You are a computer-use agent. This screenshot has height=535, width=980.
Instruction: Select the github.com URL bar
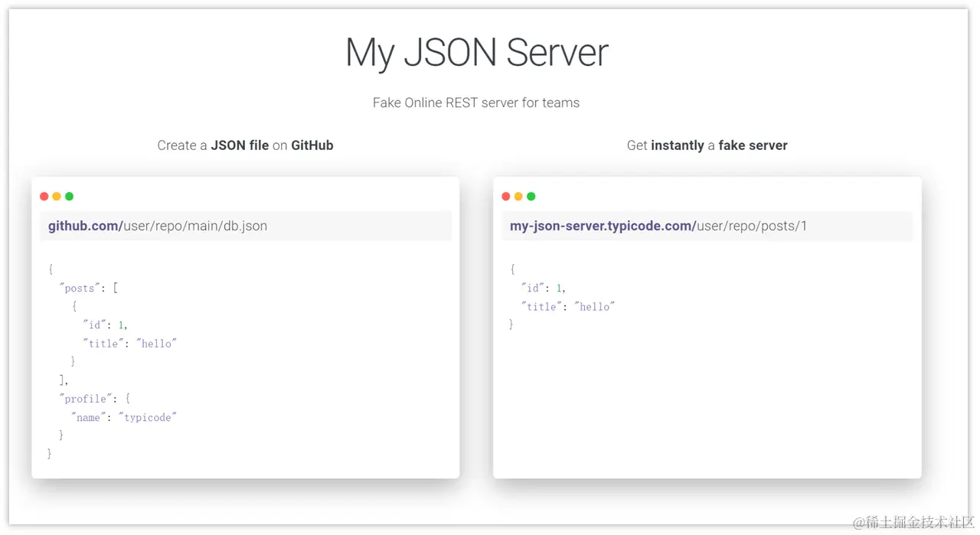coord(245,226)
